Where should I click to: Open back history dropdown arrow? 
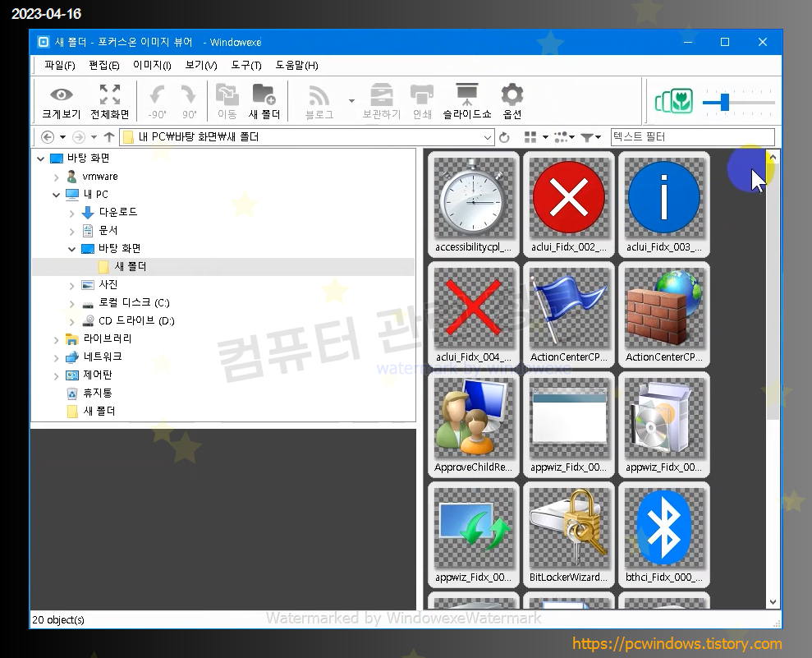tap(62, 137)
